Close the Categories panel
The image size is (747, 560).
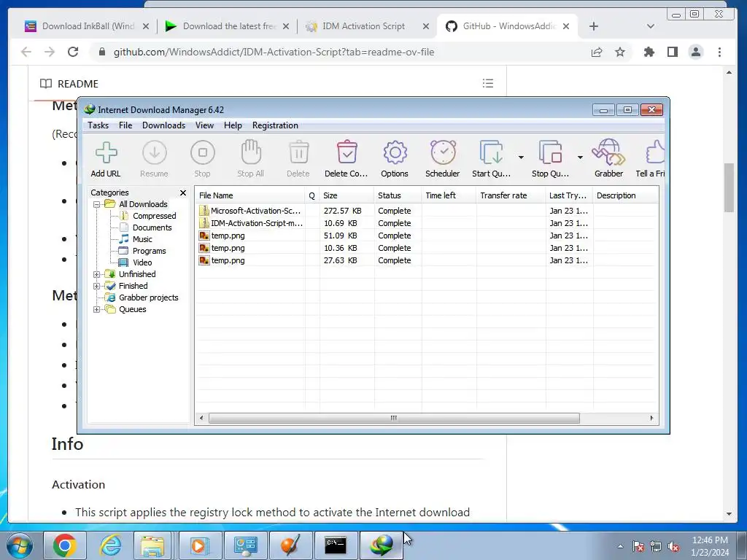(x=183, y=192)
